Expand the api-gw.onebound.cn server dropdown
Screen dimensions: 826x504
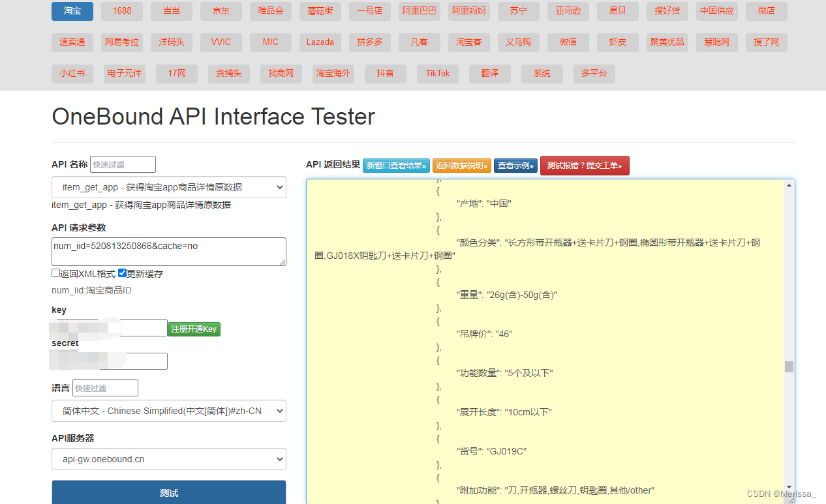(169, 459)
